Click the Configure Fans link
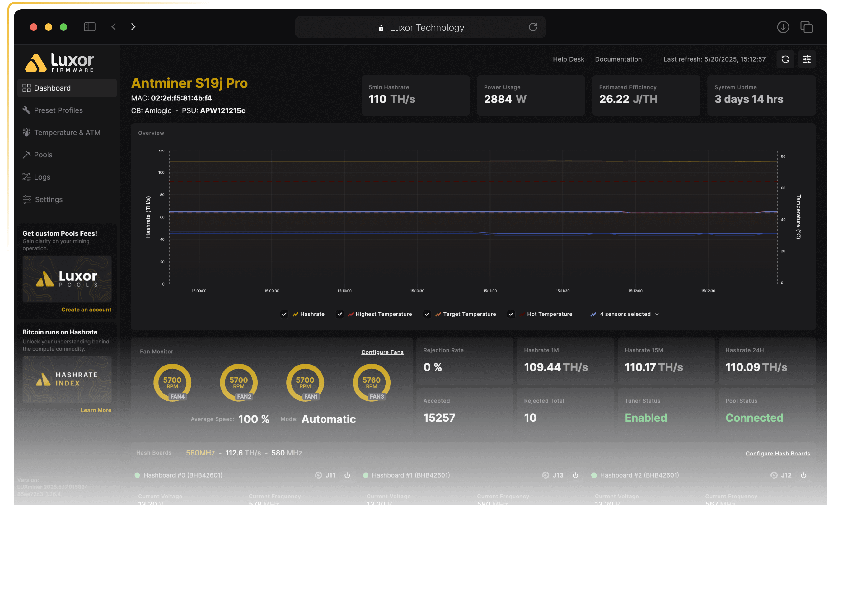The width and height of the screenshot is (843, 616). pos(382,352)
